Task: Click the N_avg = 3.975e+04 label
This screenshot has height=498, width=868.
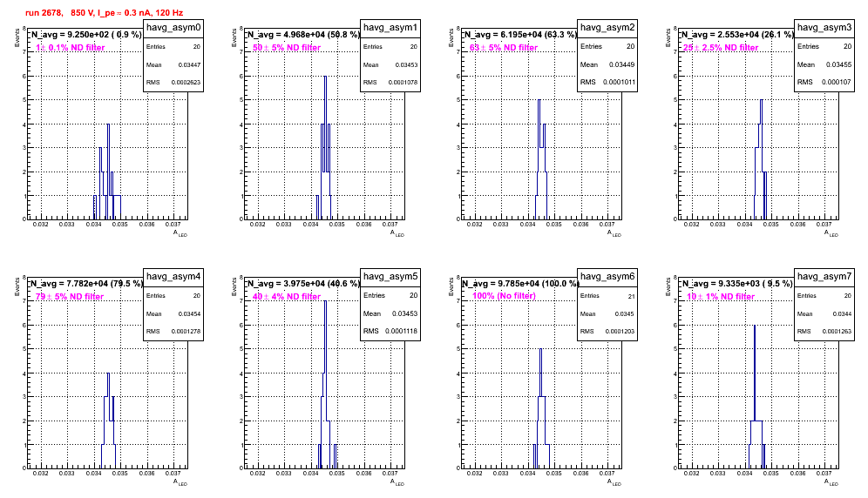Action: tap(302, 283)
